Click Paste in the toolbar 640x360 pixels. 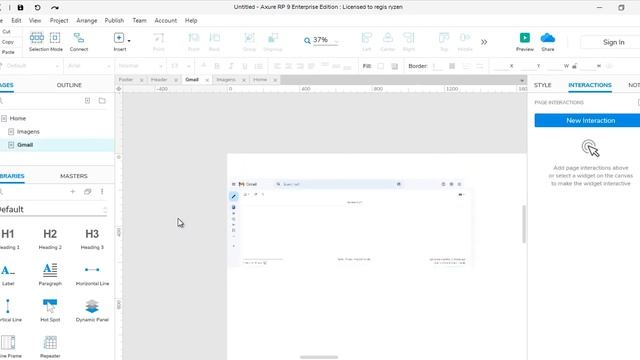click(8, 52)
